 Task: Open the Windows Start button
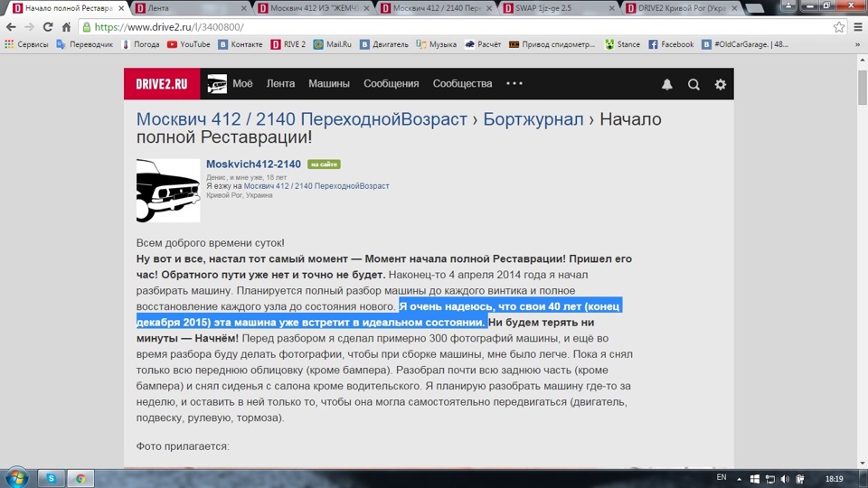pos(16,477)
